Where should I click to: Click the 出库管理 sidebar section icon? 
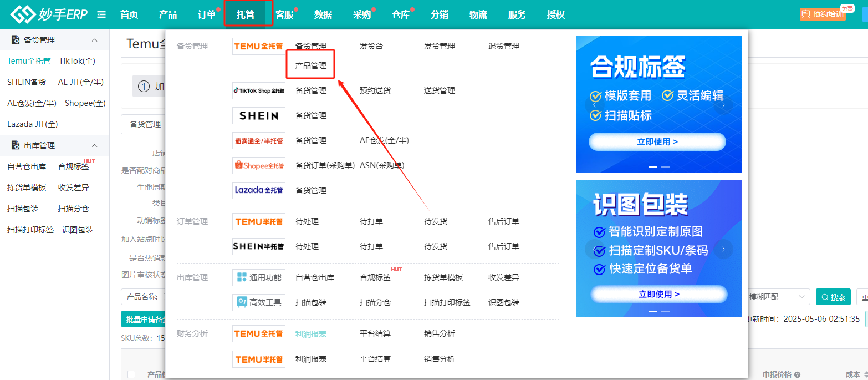click(x=16, y=145)
